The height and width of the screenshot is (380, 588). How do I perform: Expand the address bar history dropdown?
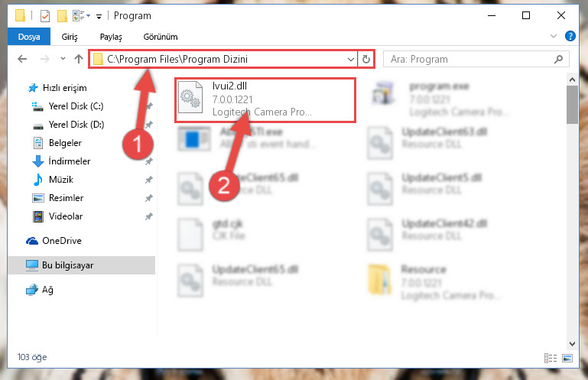pyautogui.click(x=351, y=60)
